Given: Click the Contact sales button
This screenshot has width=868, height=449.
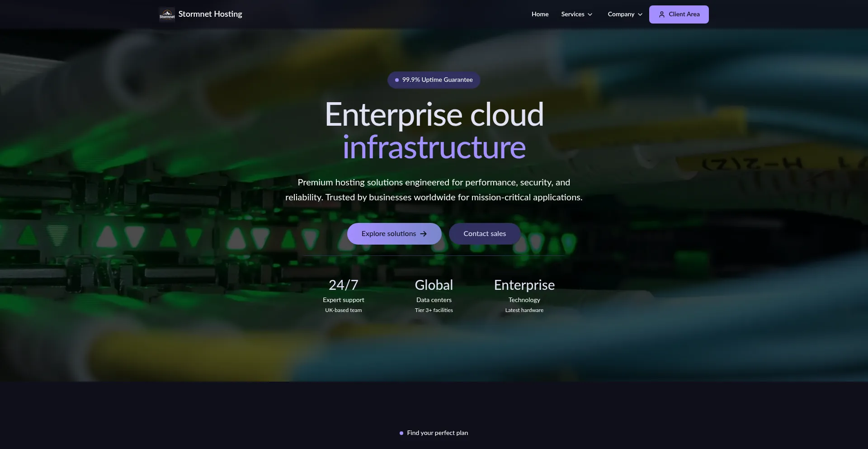Looking at the screenshot, I should [484, 234].
